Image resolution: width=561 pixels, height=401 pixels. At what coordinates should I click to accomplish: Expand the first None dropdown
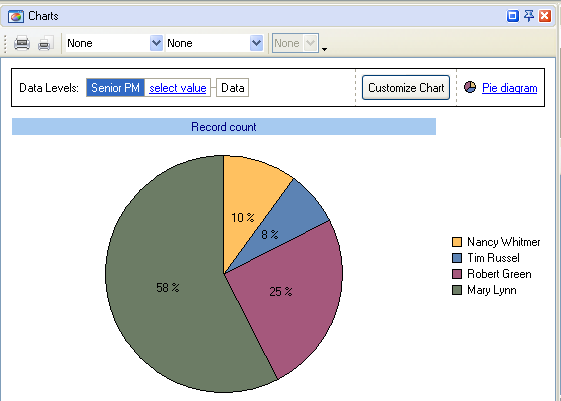156,43
